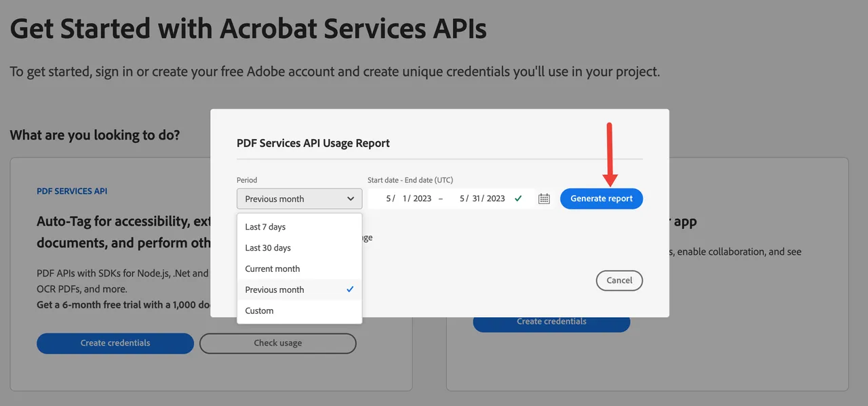
Task: Select Last 30 days option
Action: pyautogui.click(x=300, y=247)
